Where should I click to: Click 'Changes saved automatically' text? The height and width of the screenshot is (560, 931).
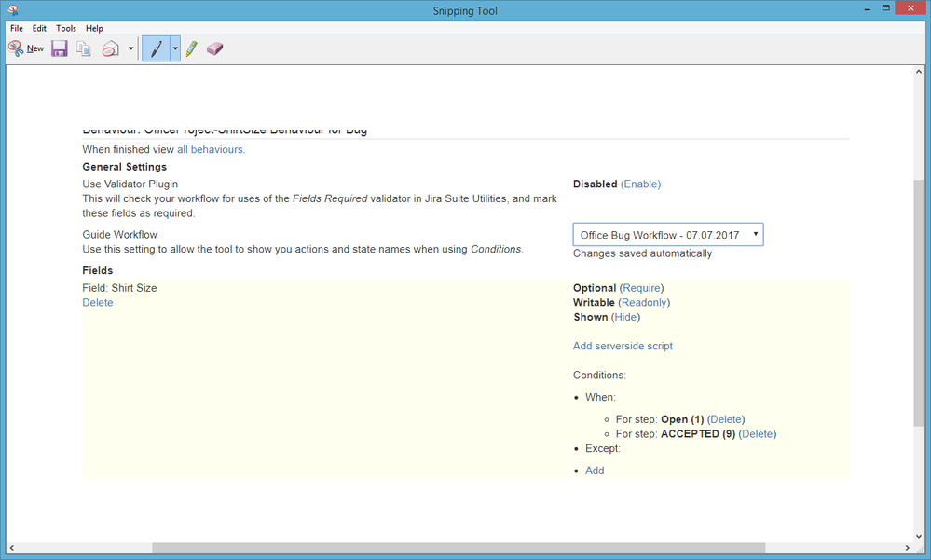(642, 253)
